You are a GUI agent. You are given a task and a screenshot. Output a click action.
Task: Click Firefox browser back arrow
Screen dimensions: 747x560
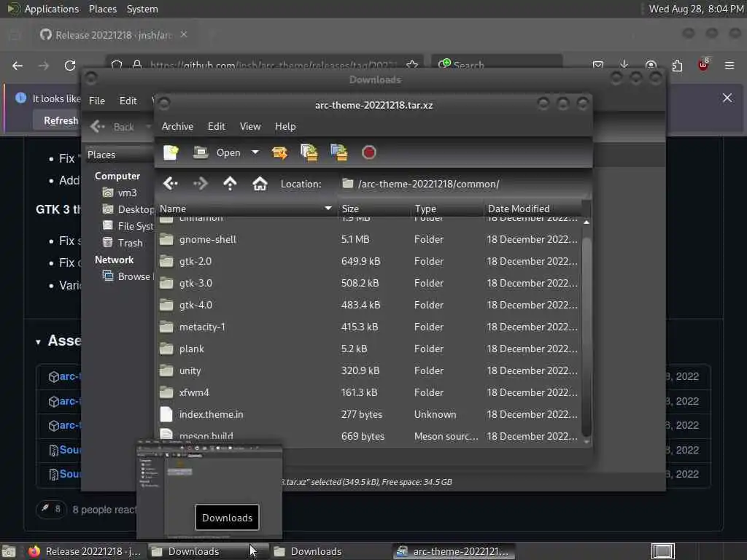[18, 66]
